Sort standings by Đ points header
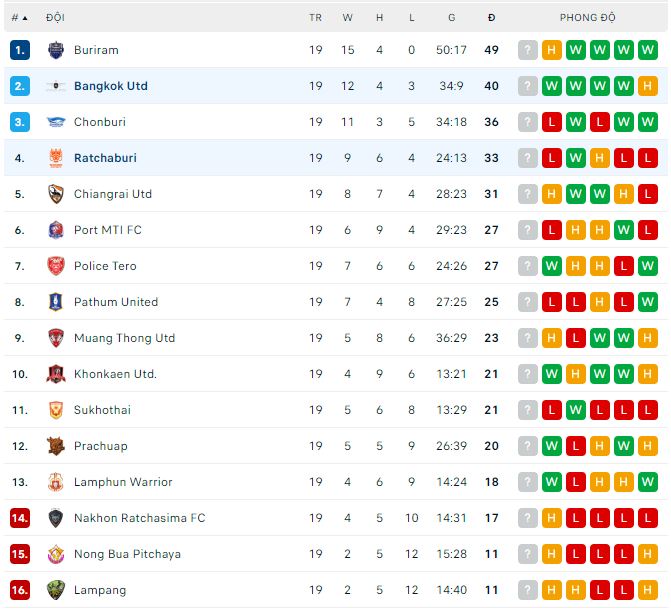This screenshot has height=611, width=671. point(491,18)
